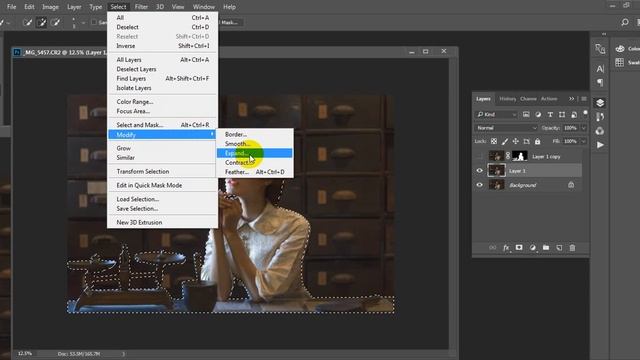Image resolution: width=640 pixels, height=360 pixels.
Task: Switch to the Actions tab
Action: (x=549, y=99)
